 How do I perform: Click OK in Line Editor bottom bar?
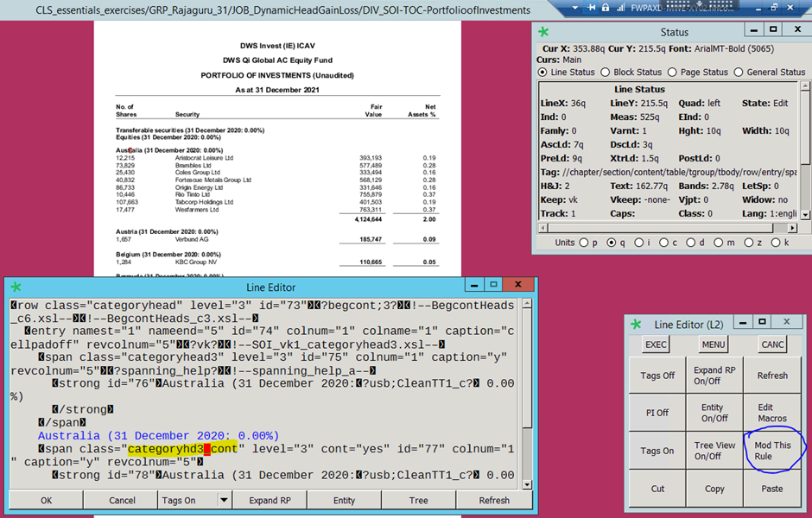46,500
